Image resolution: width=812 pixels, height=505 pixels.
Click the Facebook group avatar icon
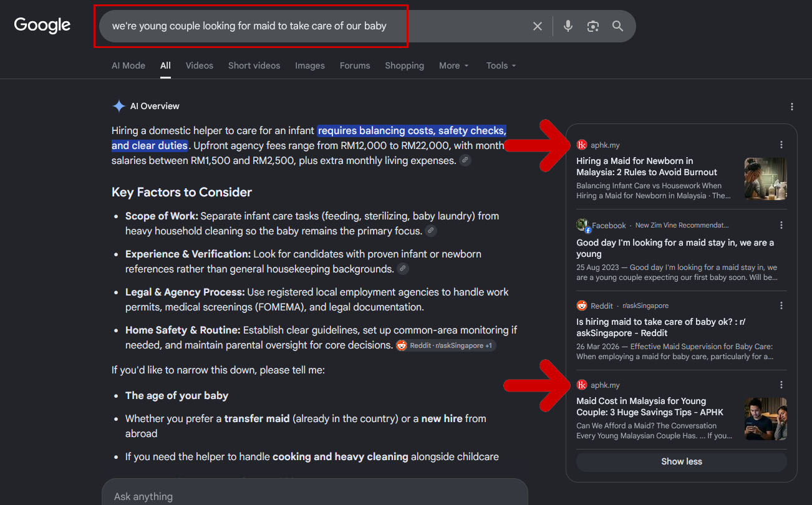[x=582, y=225]
